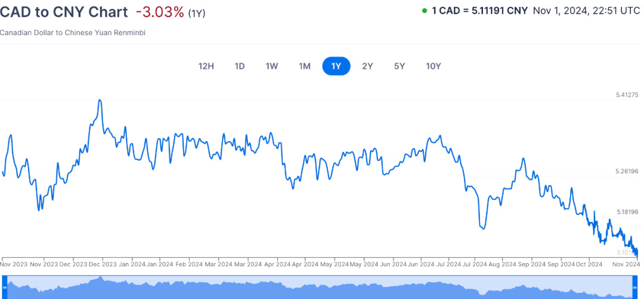Switch chart to 1D range
Viewport: 644px width, 299px height.
click(240, 66)
